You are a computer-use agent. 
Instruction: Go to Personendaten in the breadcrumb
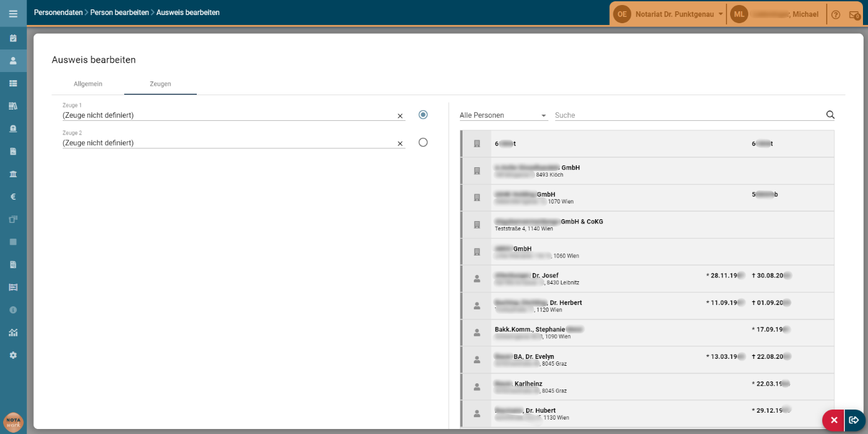click(58, 13)
